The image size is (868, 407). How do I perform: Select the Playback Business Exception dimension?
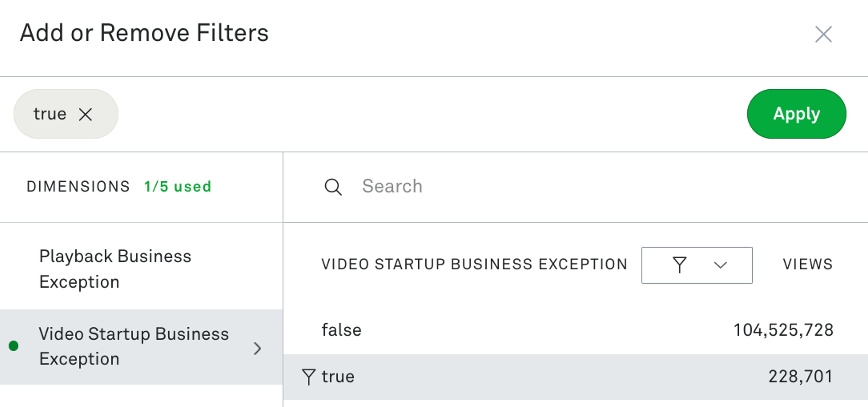click(x=116, y=269)
